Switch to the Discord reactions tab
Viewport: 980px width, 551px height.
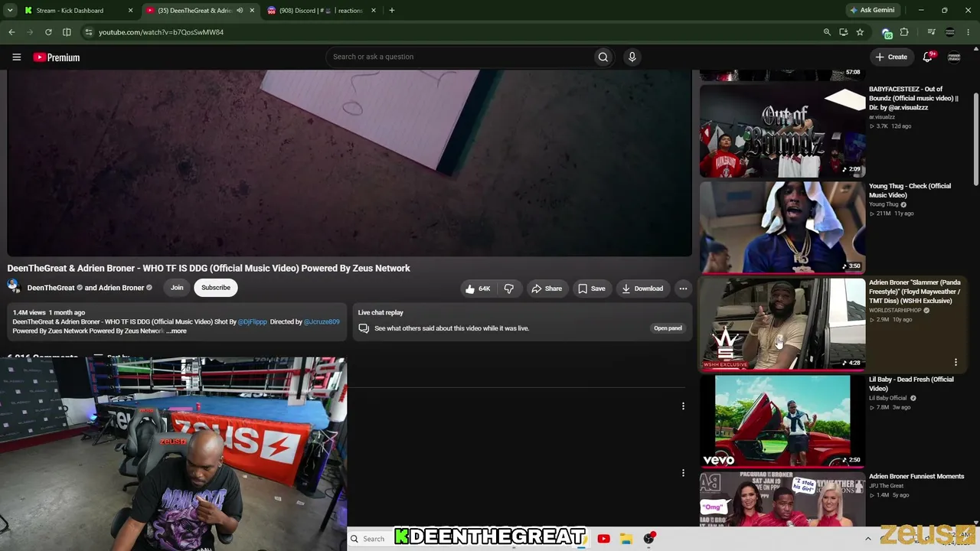[321, 11]
